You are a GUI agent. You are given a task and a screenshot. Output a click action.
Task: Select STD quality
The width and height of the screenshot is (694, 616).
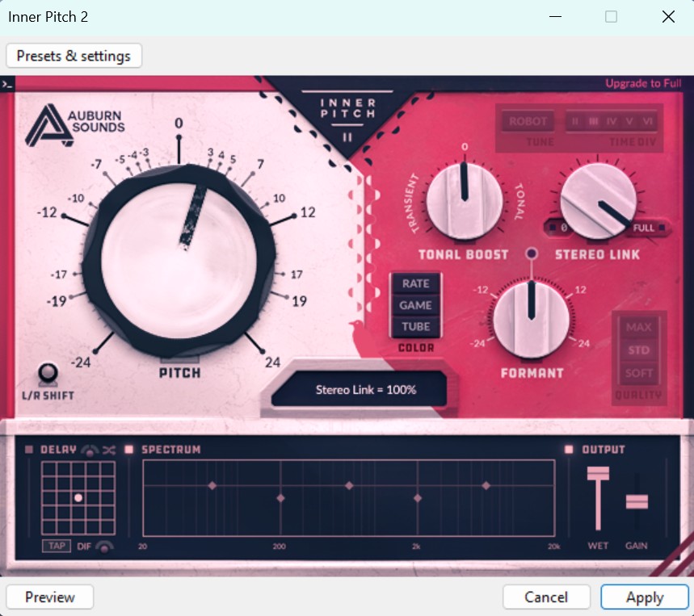point(639,350)
